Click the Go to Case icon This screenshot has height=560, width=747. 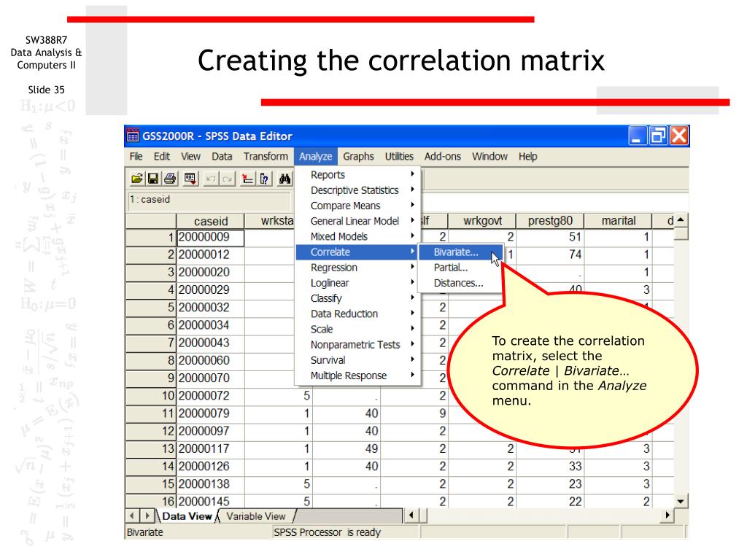[x=247, y=179]
